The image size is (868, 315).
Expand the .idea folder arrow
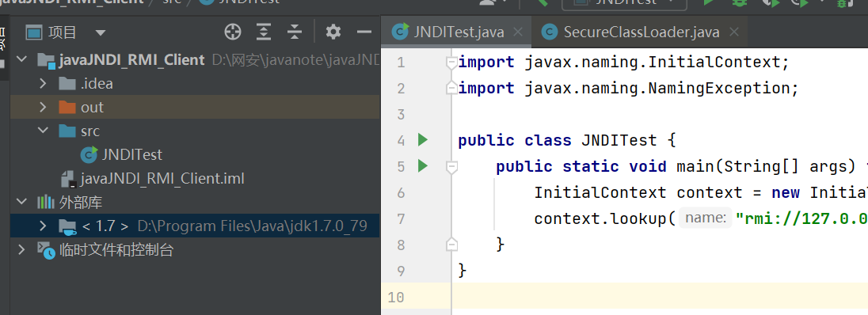[x=44, y=84]
